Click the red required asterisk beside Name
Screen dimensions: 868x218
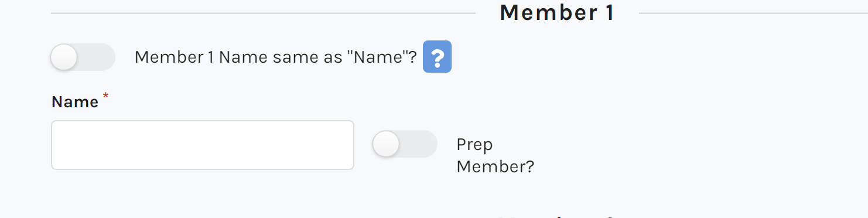pyautogui.click(x=105, y=96)
